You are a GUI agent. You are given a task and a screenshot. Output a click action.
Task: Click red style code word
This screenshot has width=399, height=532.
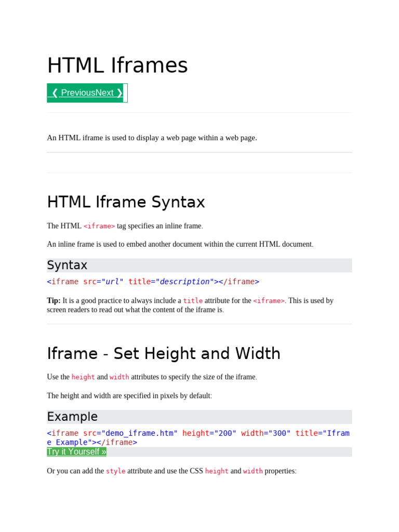pos(115,471)
